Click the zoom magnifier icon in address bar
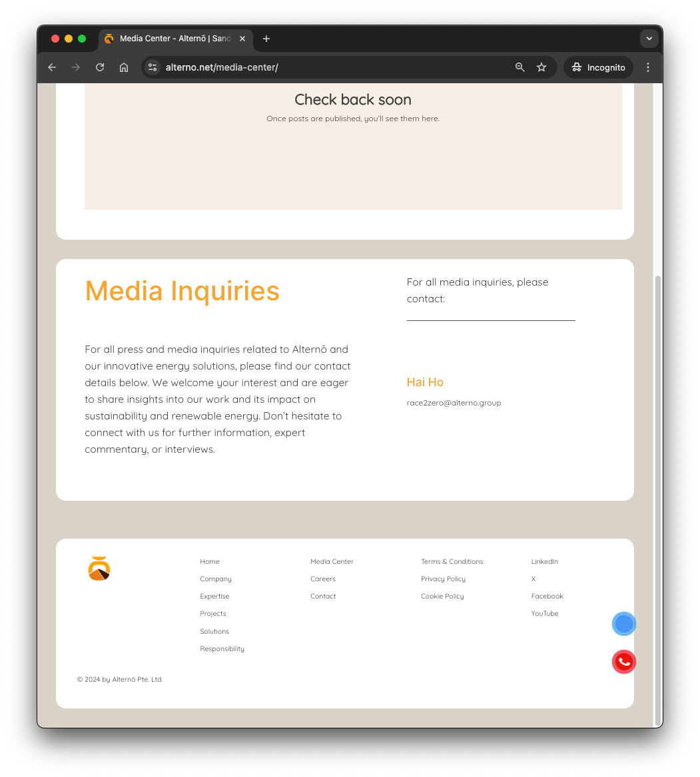This screenshot has width=700, height=777. click(x=520, y=67)
